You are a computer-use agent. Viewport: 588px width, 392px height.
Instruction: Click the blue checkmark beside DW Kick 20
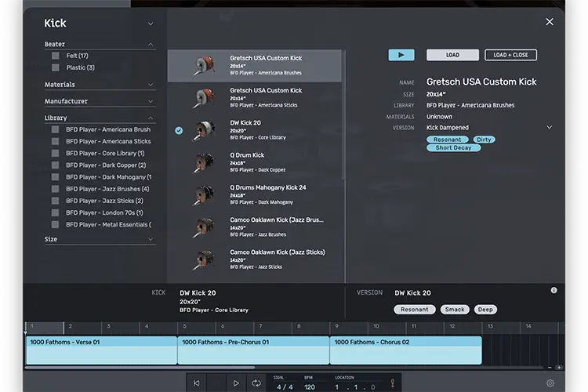click(179, 130)
